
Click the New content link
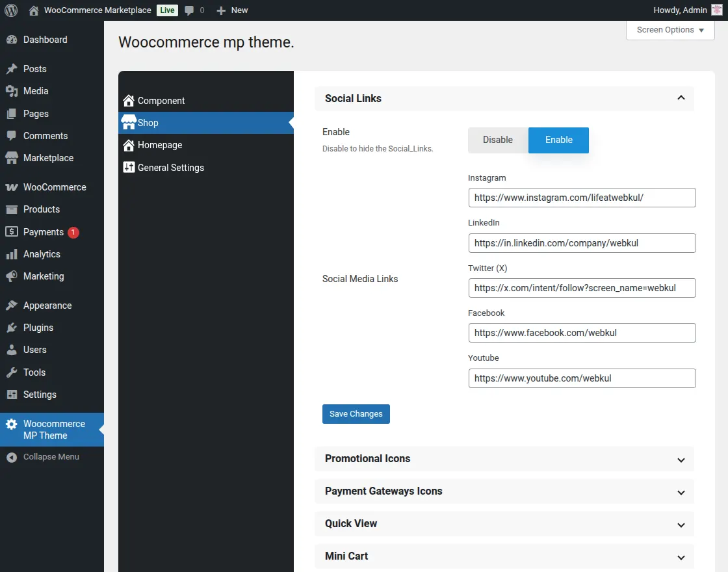click(239, 10)
